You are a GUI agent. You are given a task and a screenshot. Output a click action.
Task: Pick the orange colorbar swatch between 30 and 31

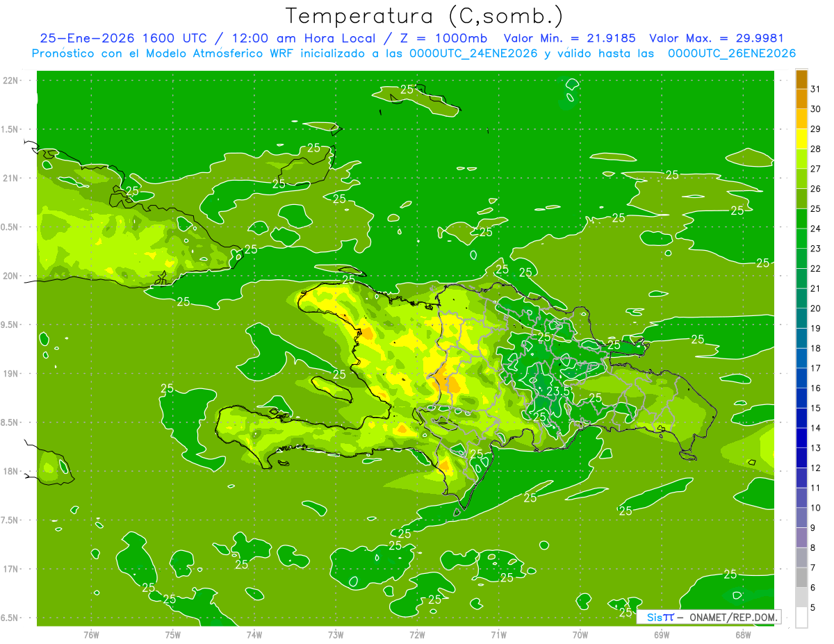[801, 99]
